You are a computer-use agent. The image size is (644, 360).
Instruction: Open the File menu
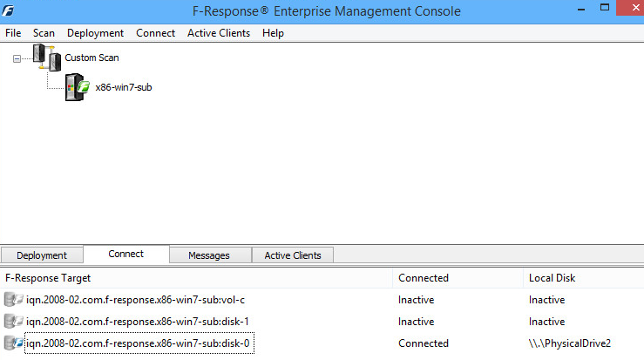(13, 33)
